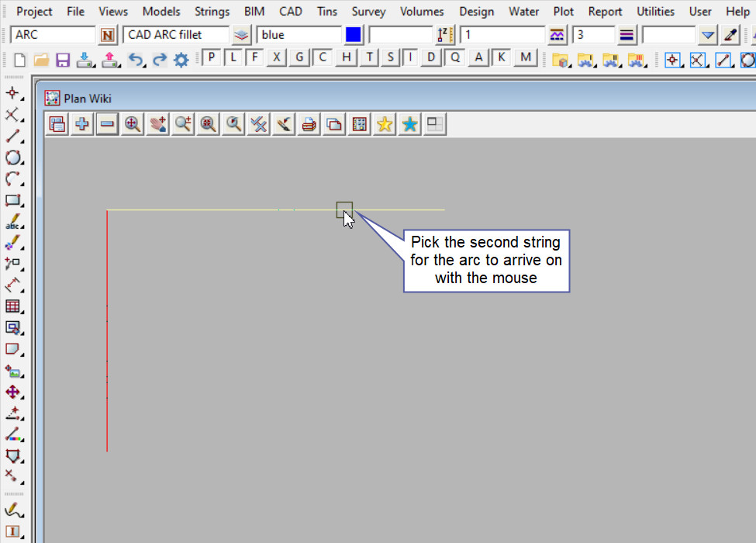Click the blue color swatch
The height and width of the screenshot is (543, 756).
354,35
